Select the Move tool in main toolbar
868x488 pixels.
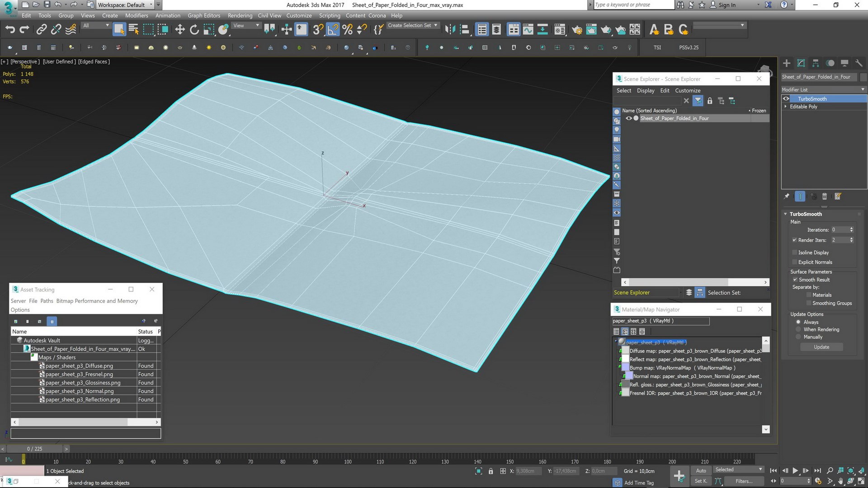point(180,30)
